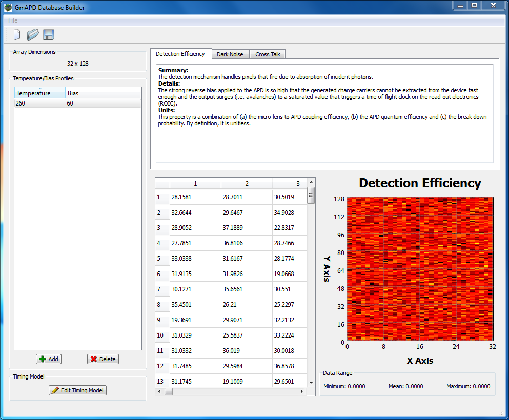Click table scroll up arrow
Viewport: 509px width, 420px height.
pos(311,183)
